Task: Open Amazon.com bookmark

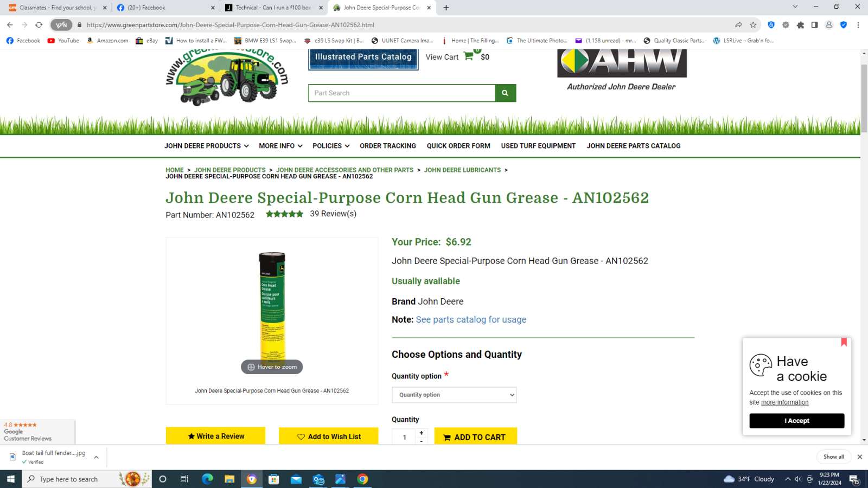Action: (107, 41)
